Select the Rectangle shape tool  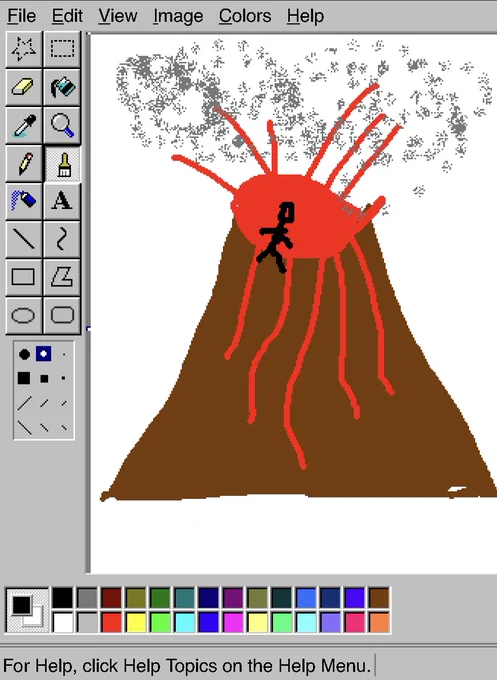(24, 277)
